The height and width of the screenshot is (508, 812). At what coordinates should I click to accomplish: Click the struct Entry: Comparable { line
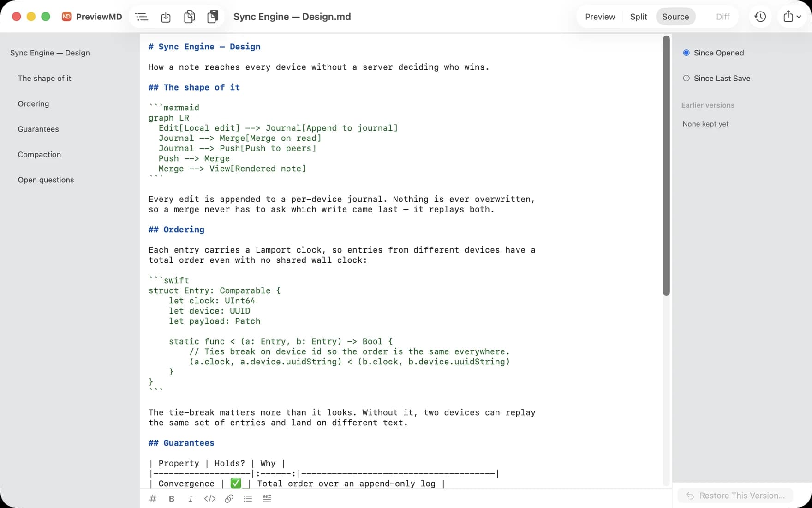tap(215, 291)
